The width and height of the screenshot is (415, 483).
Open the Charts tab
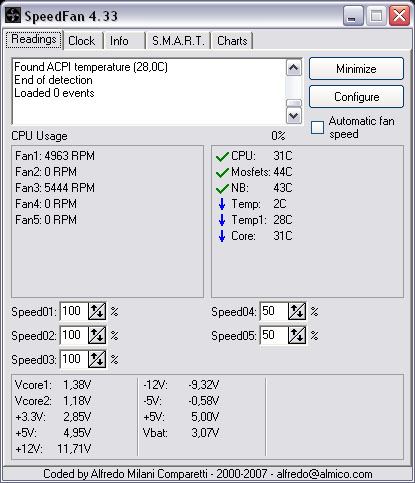232,41
